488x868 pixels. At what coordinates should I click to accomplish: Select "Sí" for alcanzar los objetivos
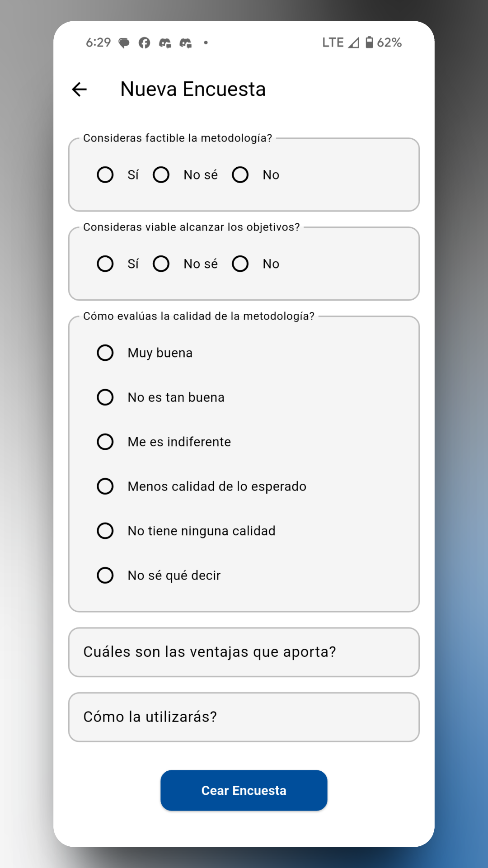click(105, 264)
